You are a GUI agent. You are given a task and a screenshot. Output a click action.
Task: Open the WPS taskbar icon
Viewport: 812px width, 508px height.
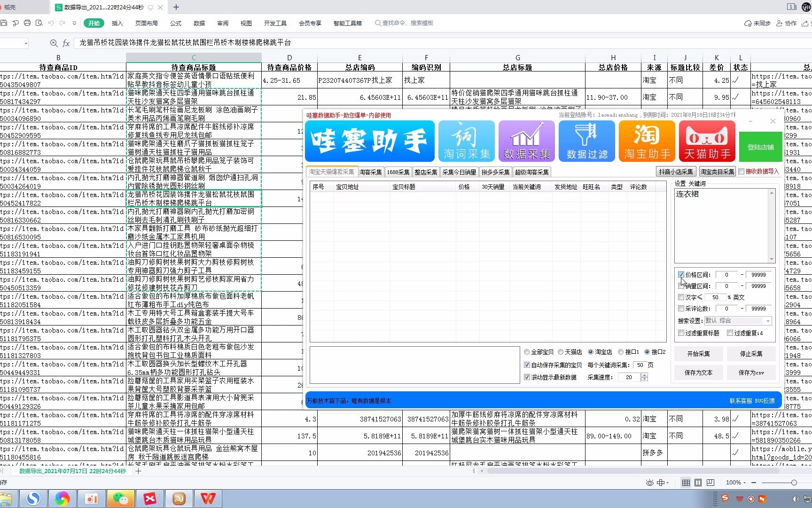coord(208,499)
